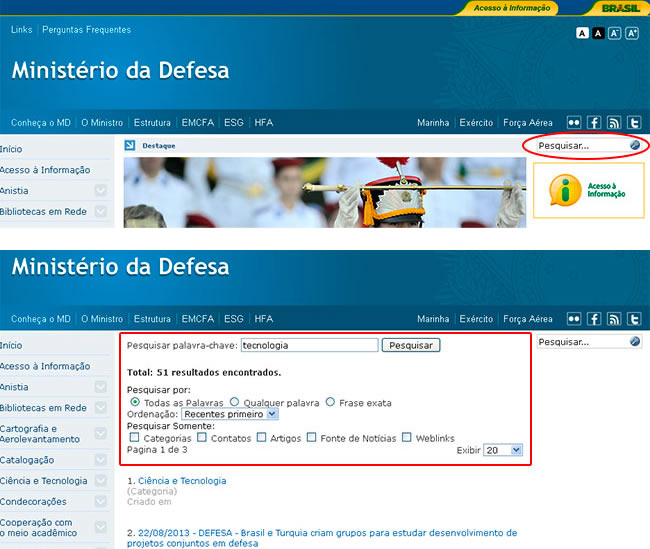650x549 pixels.
Task: Click the 'BRASIL' top tab
Action: tap(621, 8)
